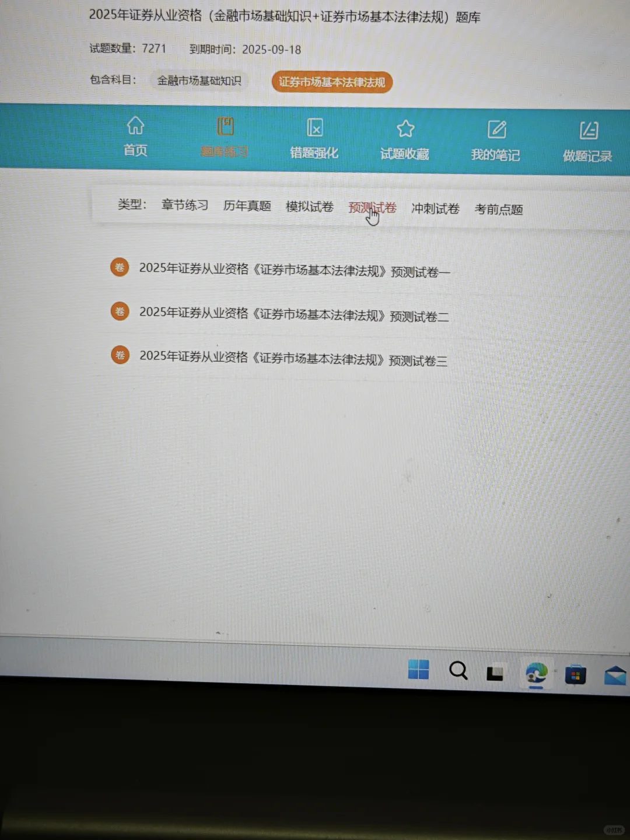Select the 题库练习 book icon
The image size is (630, 840).
225,137
